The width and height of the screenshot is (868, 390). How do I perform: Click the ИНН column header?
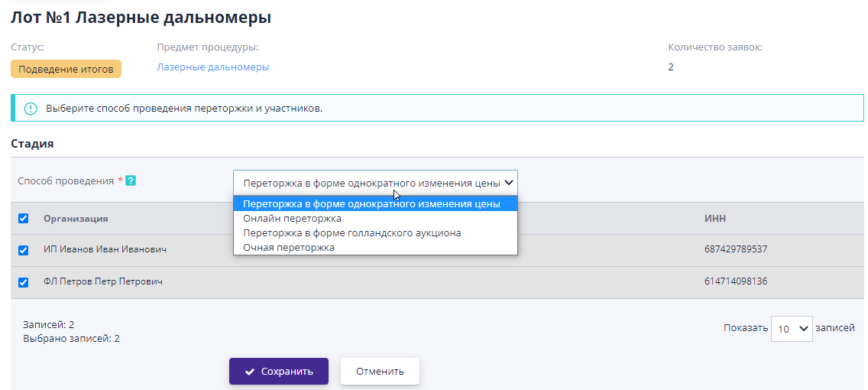coord(714,219)
